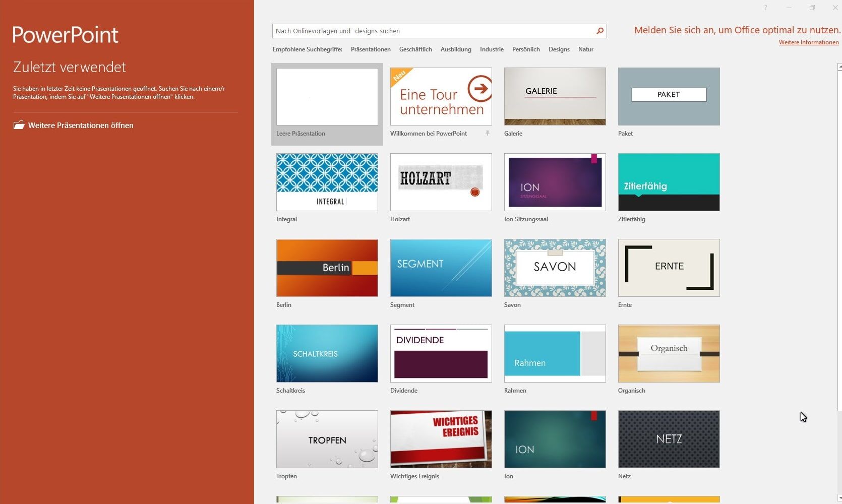Click the scrollbar up arrow
The width and height of the screenshot is (842, 504).
pyautogui.click(x=839, y=67)
